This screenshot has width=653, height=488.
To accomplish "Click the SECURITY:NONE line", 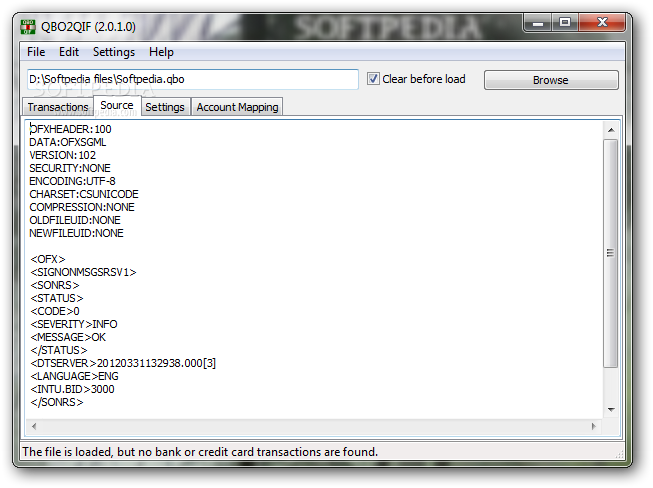I will click(70, 168).
